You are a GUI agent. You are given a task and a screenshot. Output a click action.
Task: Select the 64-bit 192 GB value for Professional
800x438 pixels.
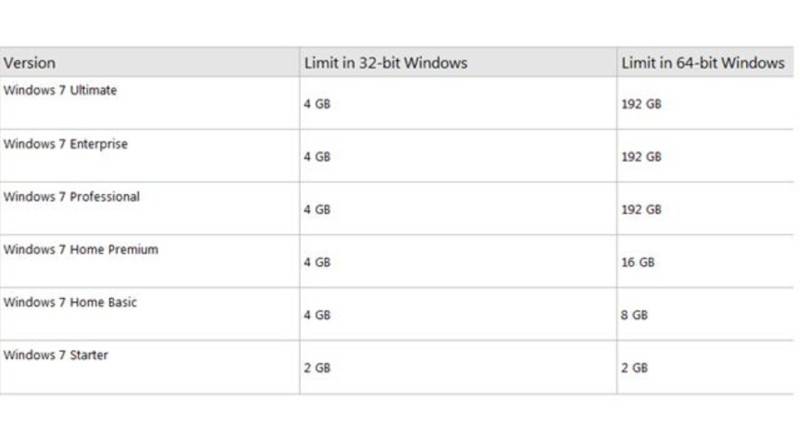[641, 210]
